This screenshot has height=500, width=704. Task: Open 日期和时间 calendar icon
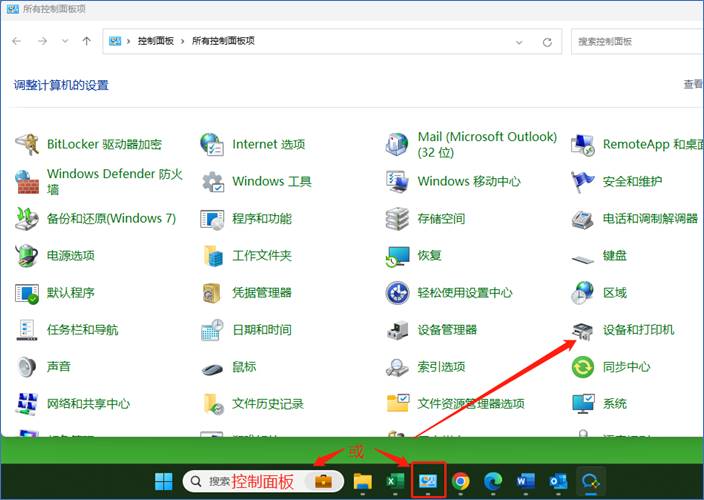pos(212,330)
